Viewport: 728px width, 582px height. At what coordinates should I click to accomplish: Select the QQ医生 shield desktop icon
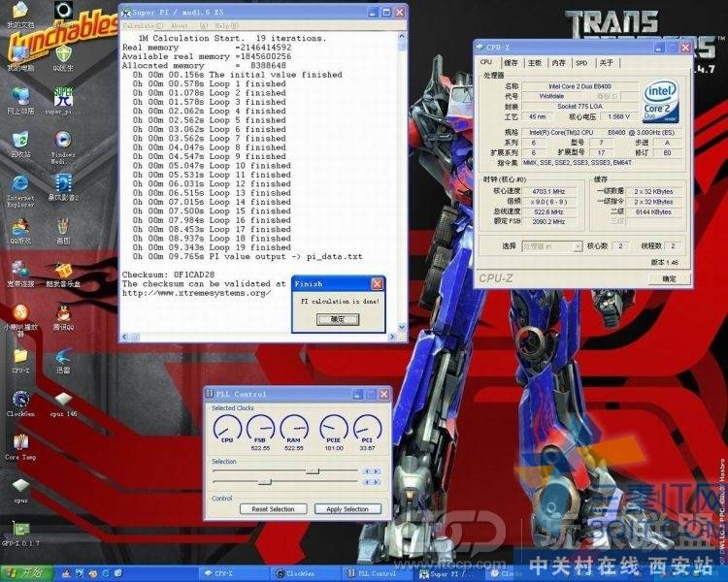(63, 58)
